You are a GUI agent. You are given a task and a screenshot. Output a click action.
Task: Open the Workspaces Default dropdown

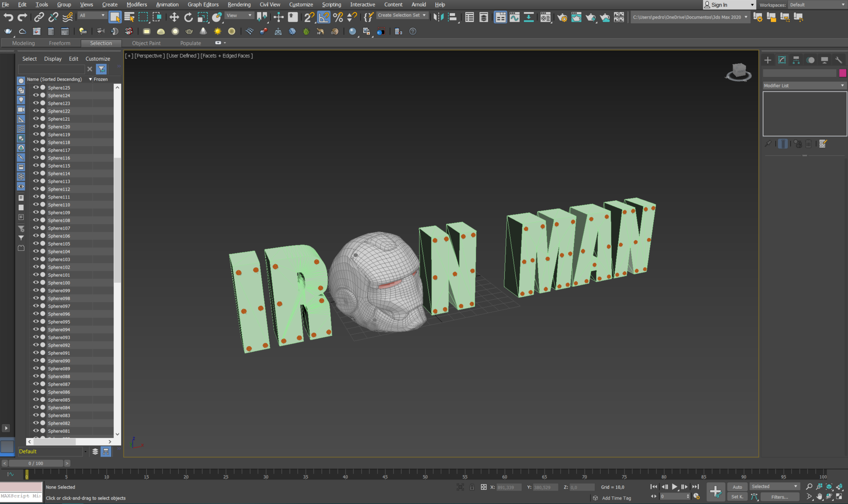point(817,5)
